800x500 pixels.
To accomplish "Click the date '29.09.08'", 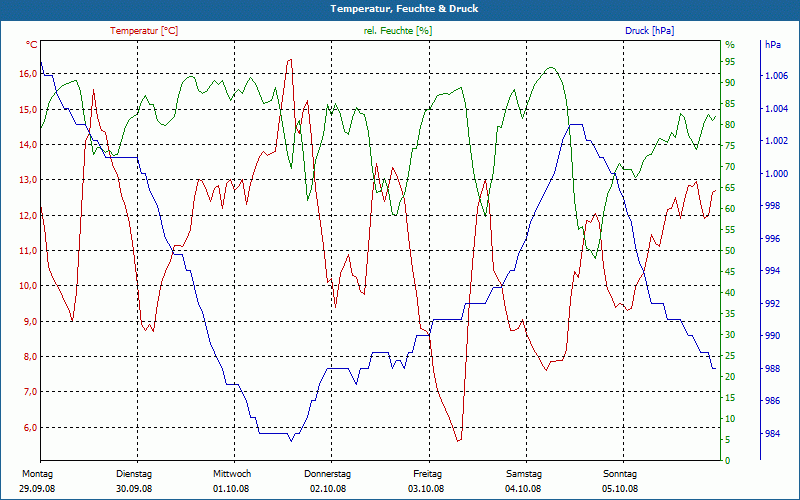I will (37, 489).
